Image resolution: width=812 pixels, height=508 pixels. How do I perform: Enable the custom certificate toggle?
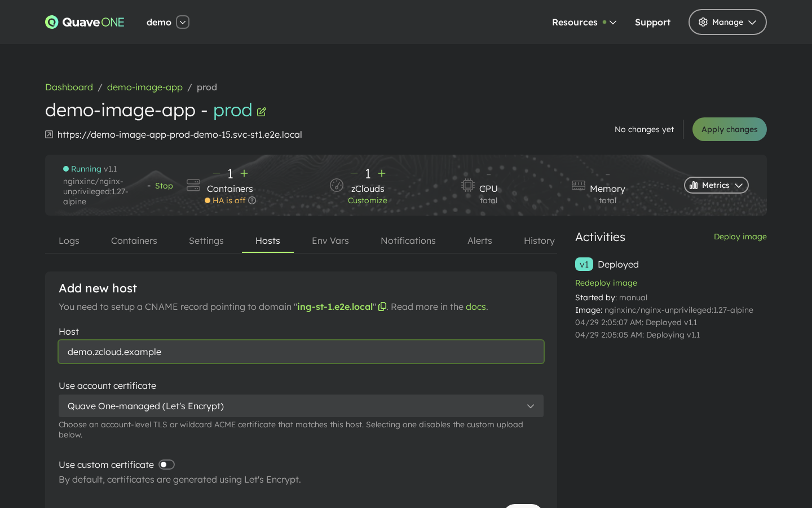[166, 464]
